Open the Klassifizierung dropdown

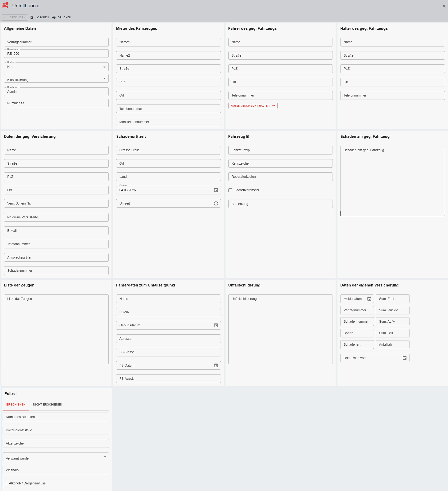point(104,78)
